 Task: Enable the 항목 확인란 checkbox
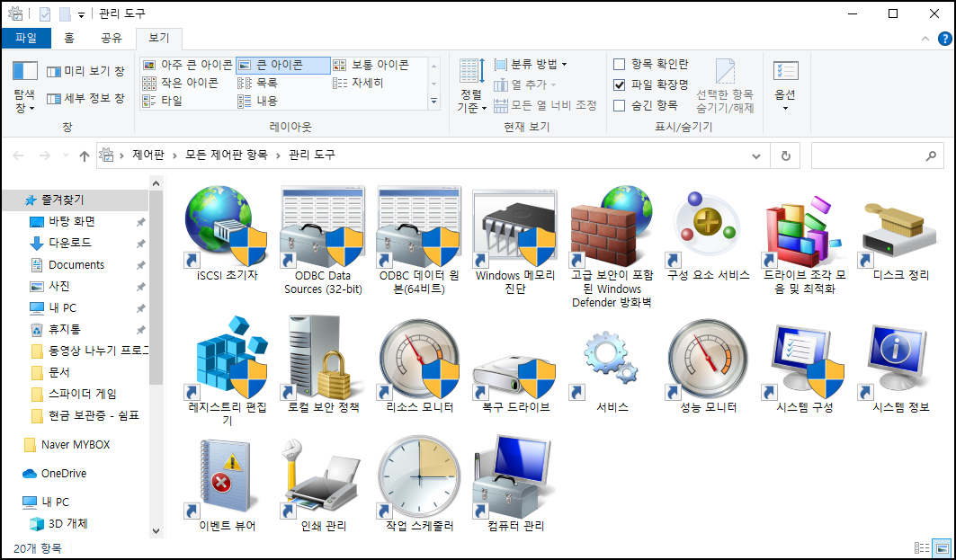coord(619,64)
